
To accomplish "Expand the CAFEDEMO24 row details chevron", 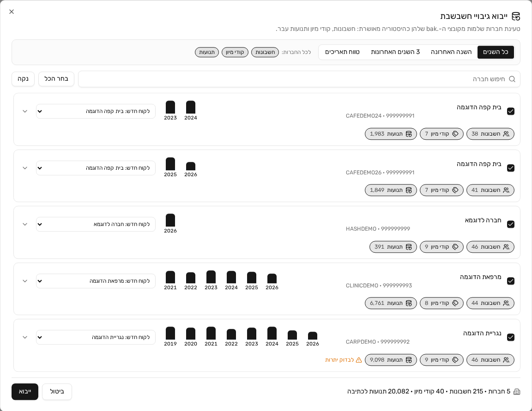I will click(25, 111).
